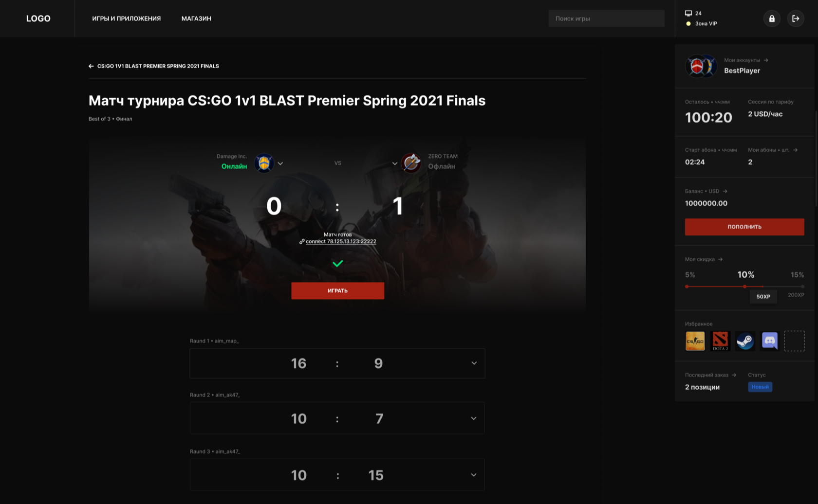Click the Damage Inc. team emblem
Viewport: 818px width, 504px height.
pos(264,163)
